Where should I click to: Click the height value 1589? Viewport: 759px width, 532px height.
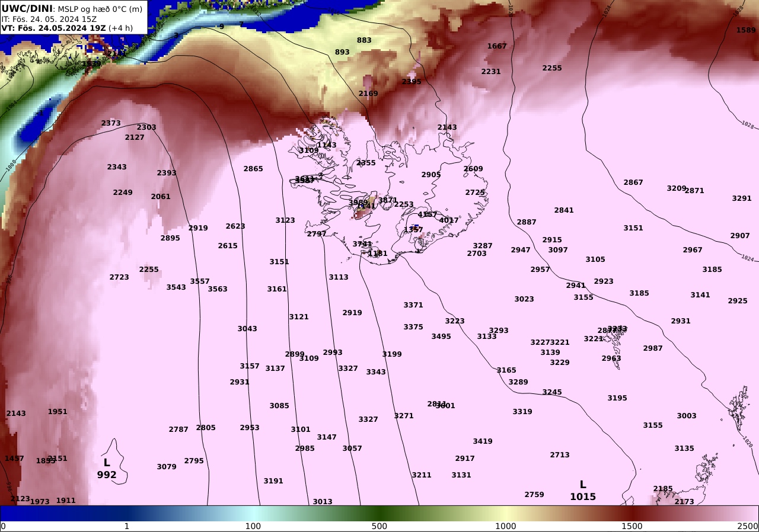pyautogui.click(x=746, y=30)
